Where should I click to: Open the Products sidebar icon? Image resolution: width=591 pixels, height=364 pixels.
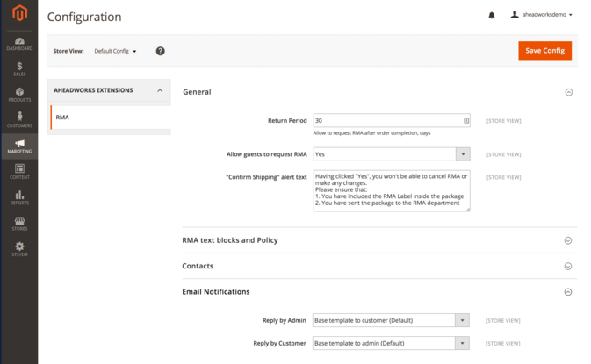pos(18,94)
